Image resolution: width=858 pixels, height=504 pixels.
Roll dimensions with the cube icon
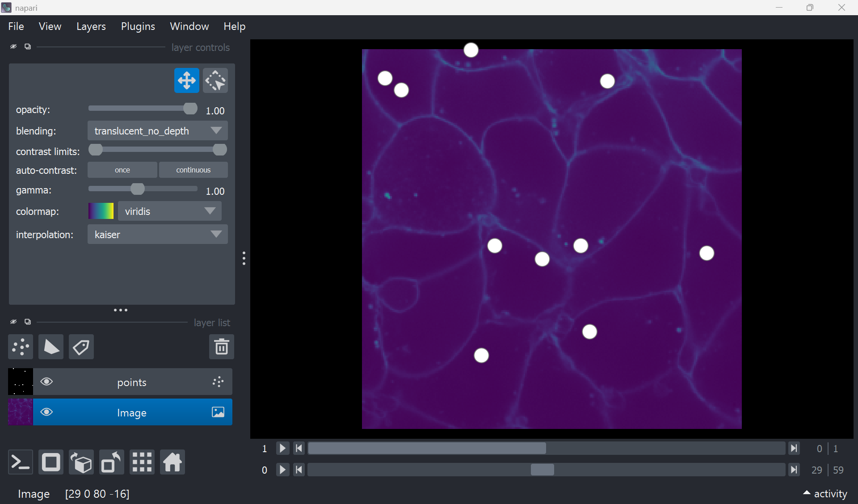[x=81, y=462]
